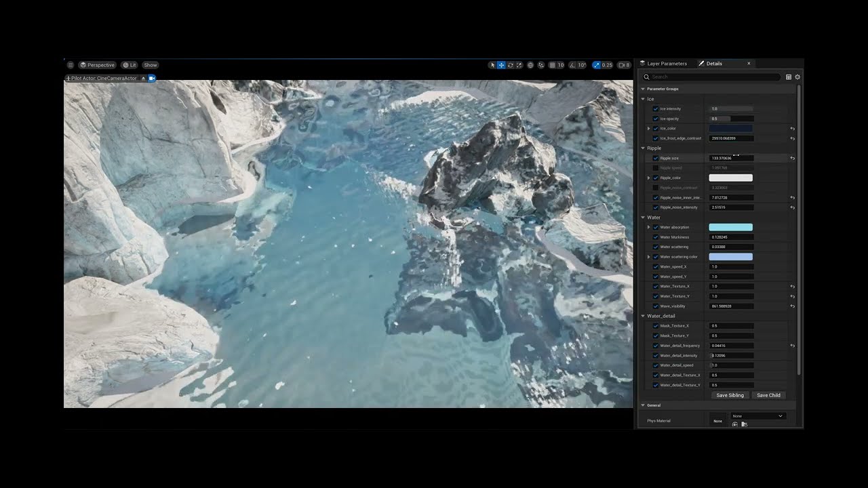Uncheck Water_detail_speed override checkbox
This screenshot has width=868, height=488.
pos(656,365)
